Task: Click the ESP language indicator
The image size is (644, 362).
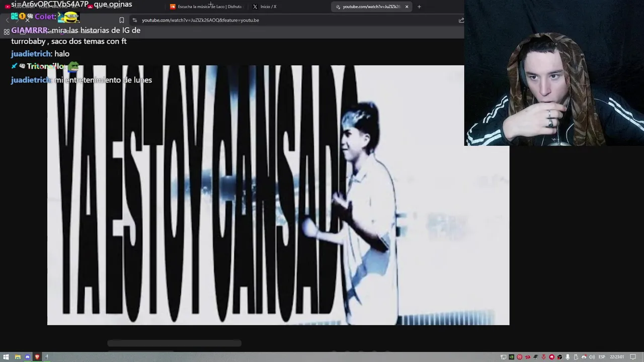Action: [x=602, y=357]
